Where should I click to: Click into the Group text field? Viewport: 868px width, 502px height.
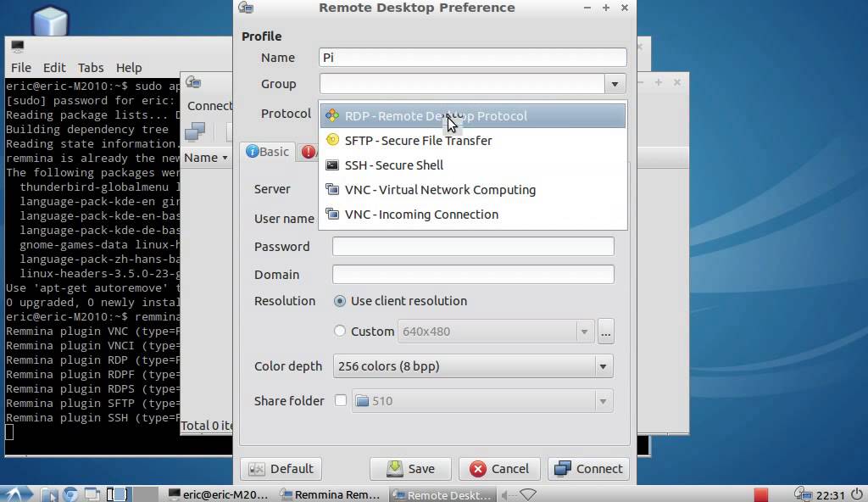click(462, 84)
